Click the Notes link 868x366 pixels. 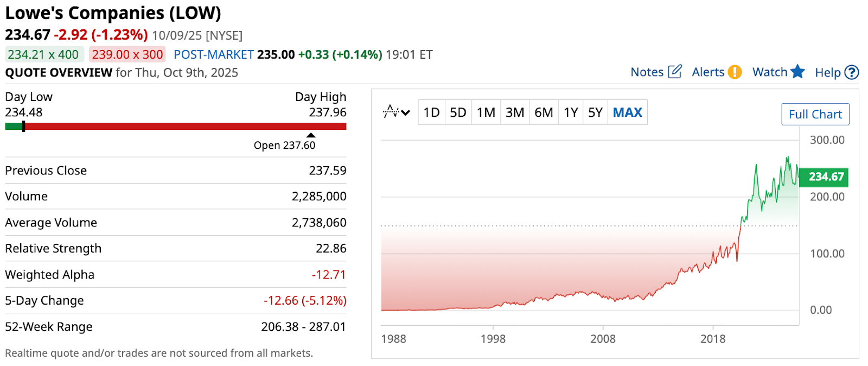tap(647, 72)
